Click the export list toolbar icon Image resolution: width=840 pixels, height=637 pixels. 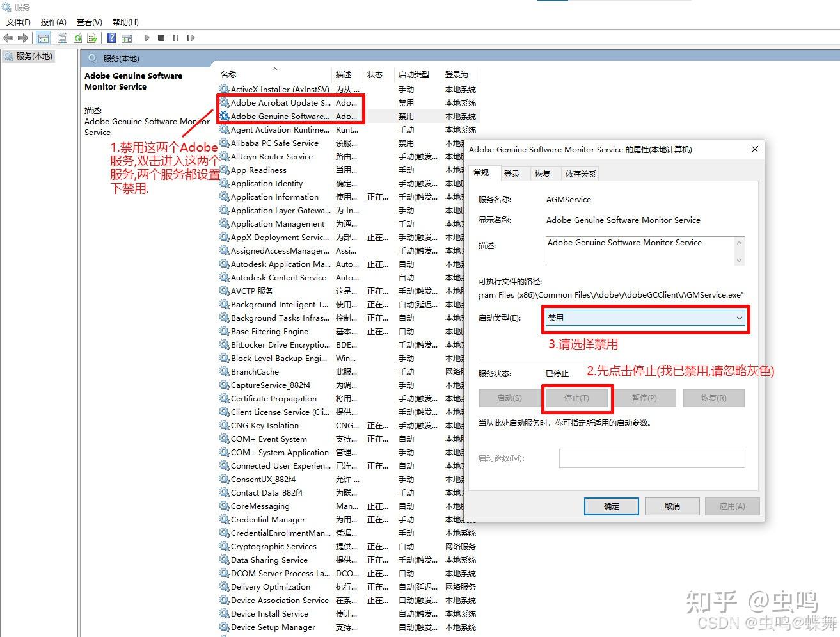[91, 38]
